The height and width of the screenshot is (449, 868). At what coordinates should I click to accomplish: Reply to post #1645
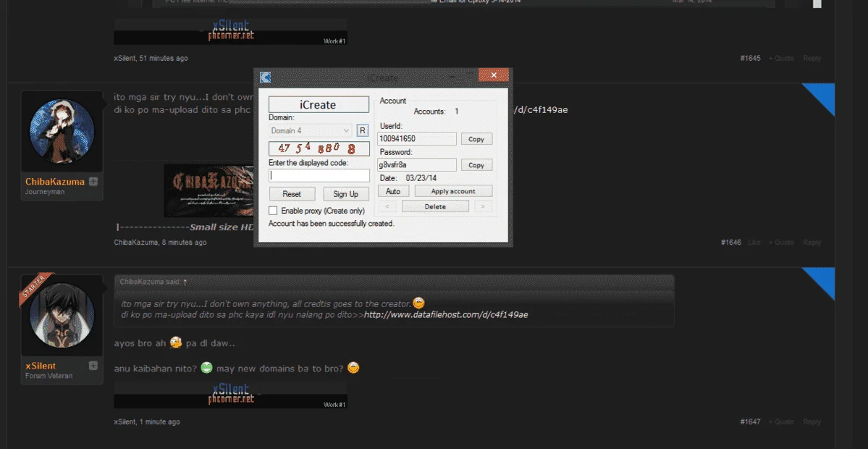[812, 58]
